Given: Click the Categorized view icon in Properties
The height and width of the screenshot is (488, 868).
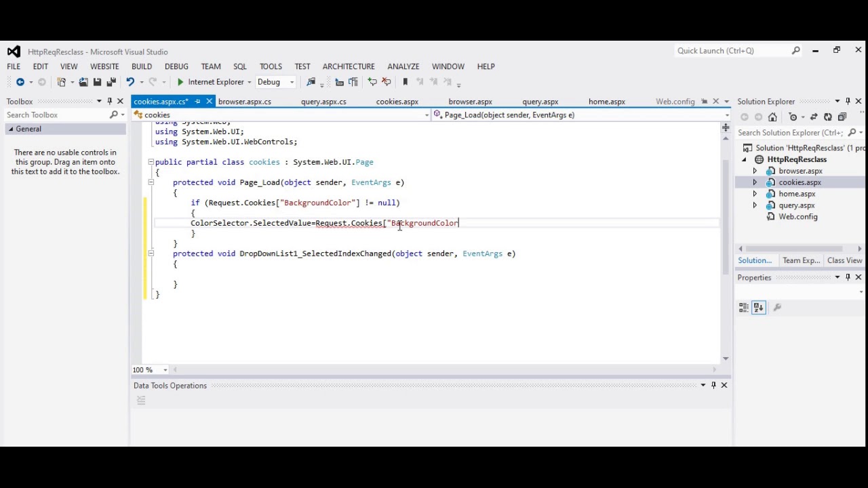Looking at the screenshot, I should (x=745, y=308).
